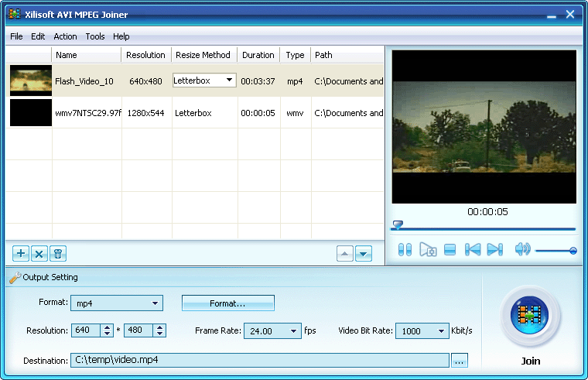Sort by the Duration column header
This screenshot has height=380, width=588.
pyautogui.click(x=258, y=55)
